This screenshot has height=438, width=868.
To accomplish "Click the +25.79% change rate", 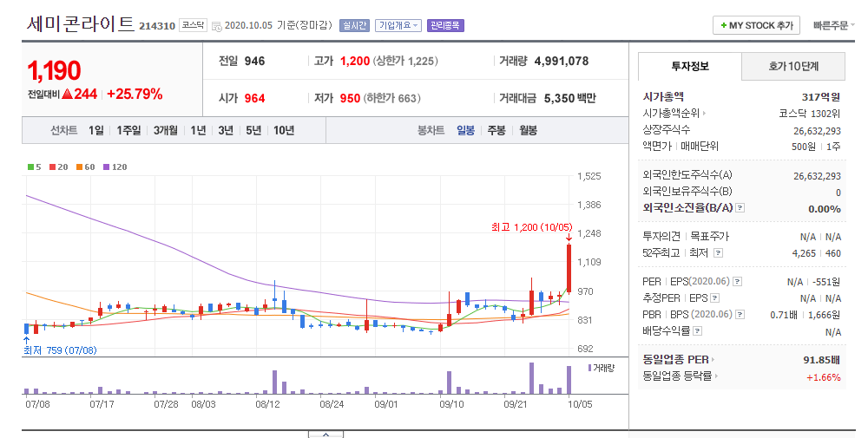I will click(135, 94).
